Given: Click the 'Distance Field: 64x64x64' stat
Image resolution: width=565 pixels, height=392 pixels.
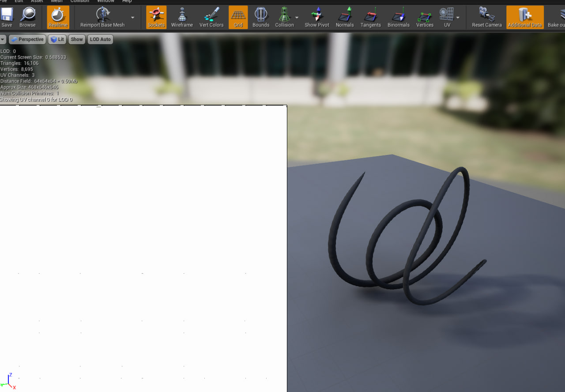Looking at the screenshot, I should (39, 81).
